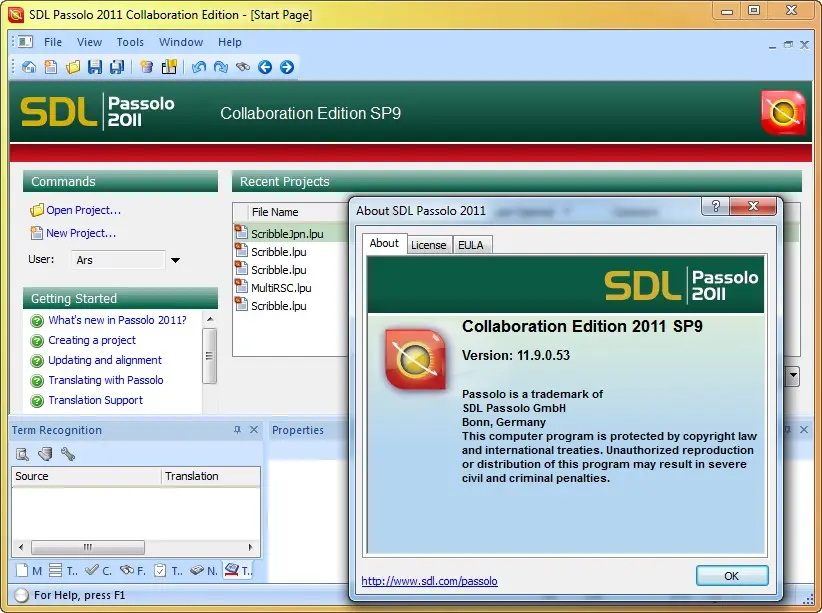Viewport: 822px width, 613px height.
Task: Click the MultiRSC.lpu file icon
Action: click(x=241, y=287)
